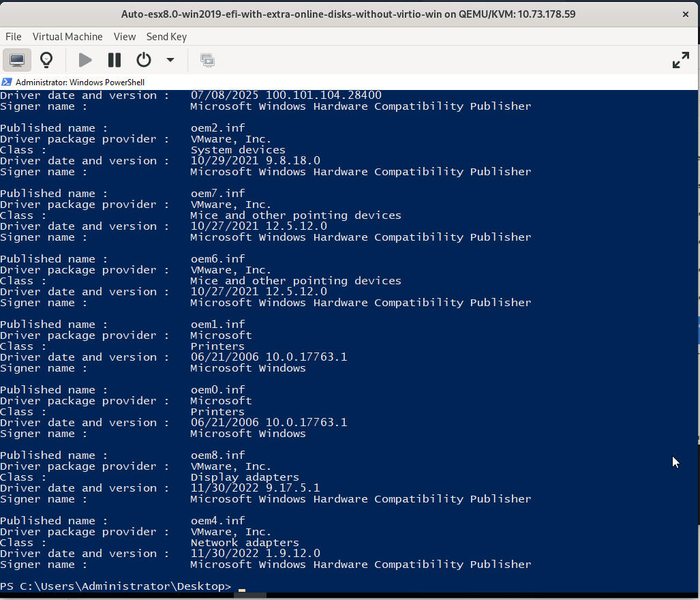Click the oem2.inf published name
The height and width of the screenshot is (600, 700).
pyautogui.click(x=218, y=128)
